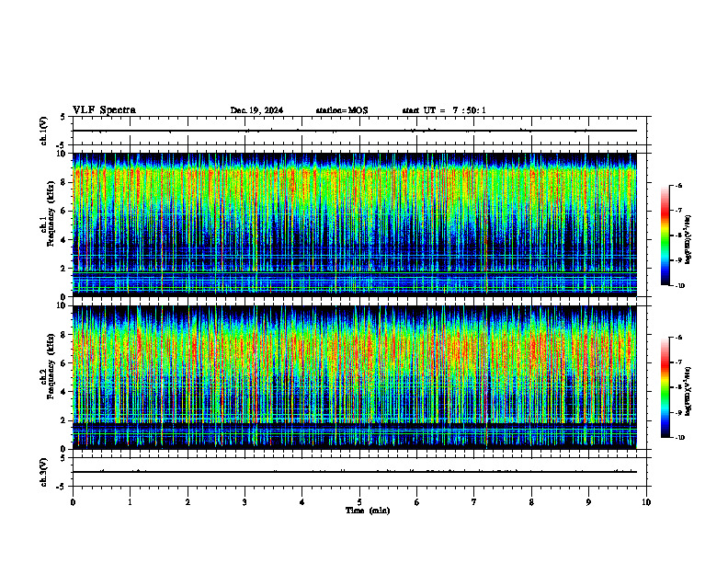Viewport: 728px width, 563px height.
Task: Click the 'ch.3(V)' axis label
Action: coord(44,472)
